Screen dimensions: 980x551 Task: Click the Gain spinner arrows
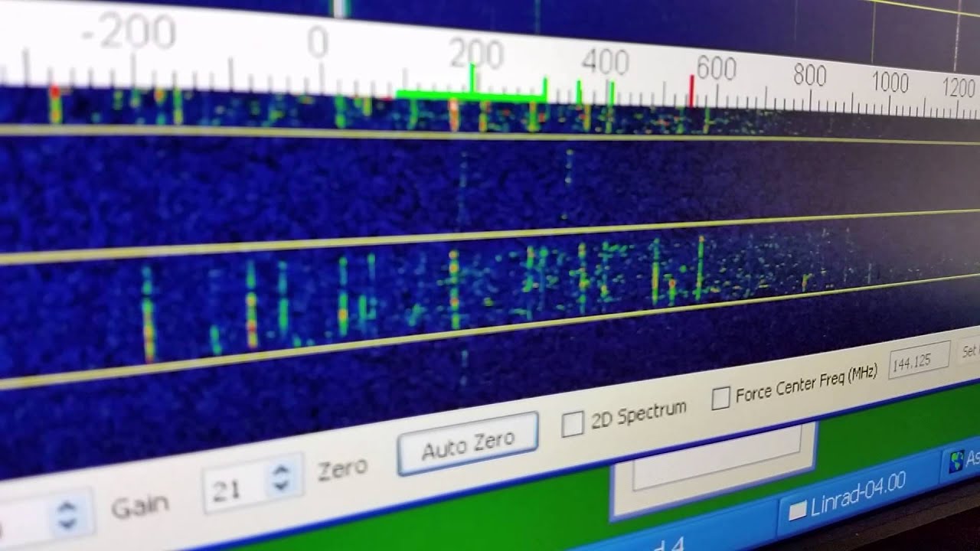[x=281, y=479]
